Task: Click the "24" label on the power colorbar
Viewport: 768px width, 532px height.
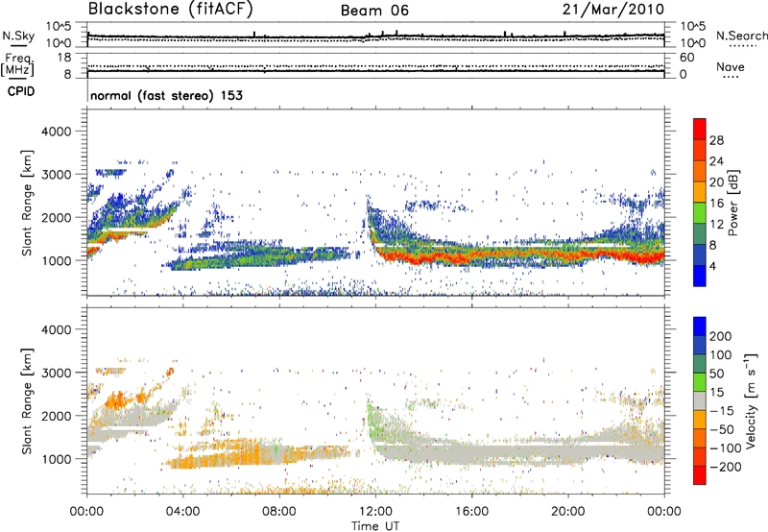Action: click(716, 161)
